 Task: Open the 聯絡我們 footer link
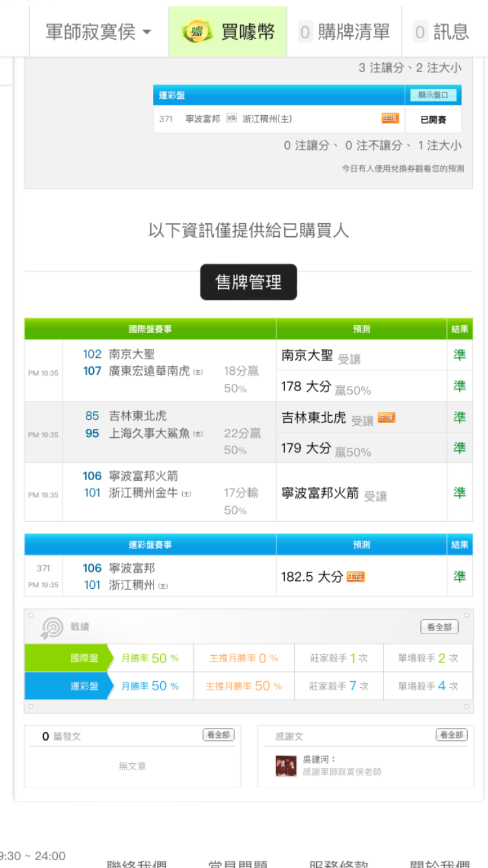pos(137,864)
